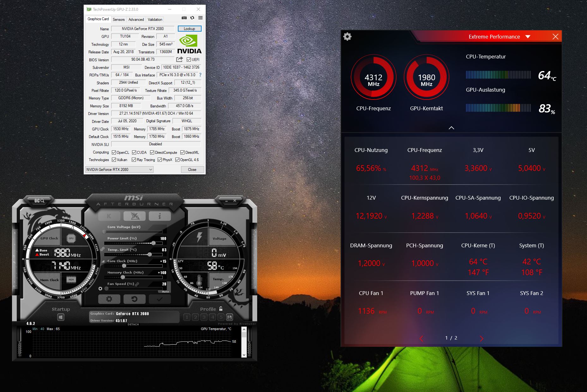Screen dimensions: 587x392
Task: Click the Close button in GPU-Z
Action: 192,170
